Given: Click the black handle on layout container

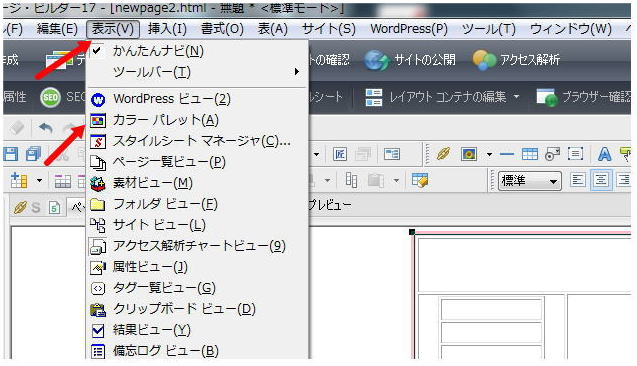Looking at the screenshot, I should (x=412, y=232).
